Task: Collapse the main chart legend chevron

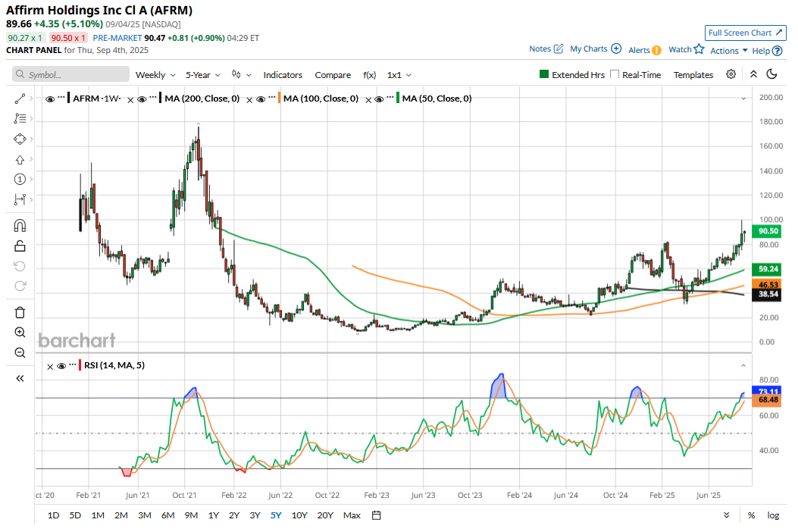Action: click(743, 99)
